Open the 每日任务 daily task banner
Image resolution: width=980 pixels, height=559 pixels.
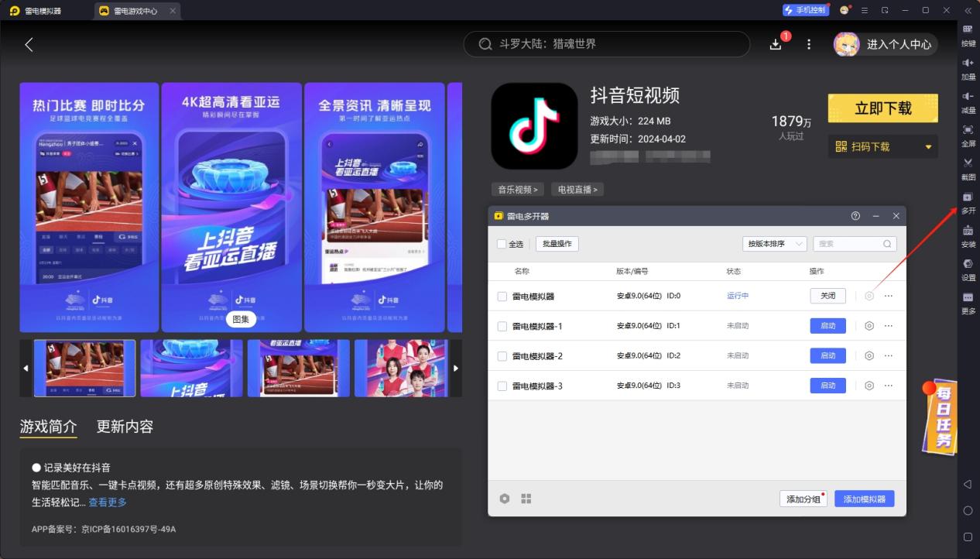click(940, 417)
